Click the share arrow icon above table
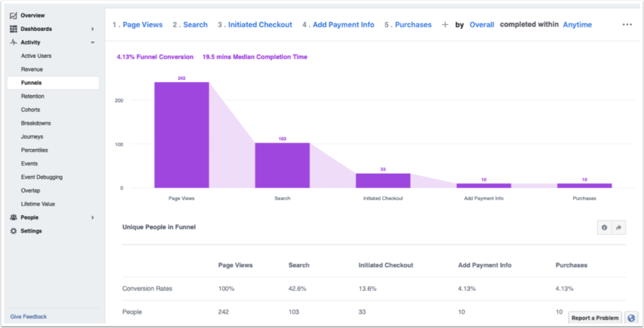 pyautogui.click(x=618, y=227)
